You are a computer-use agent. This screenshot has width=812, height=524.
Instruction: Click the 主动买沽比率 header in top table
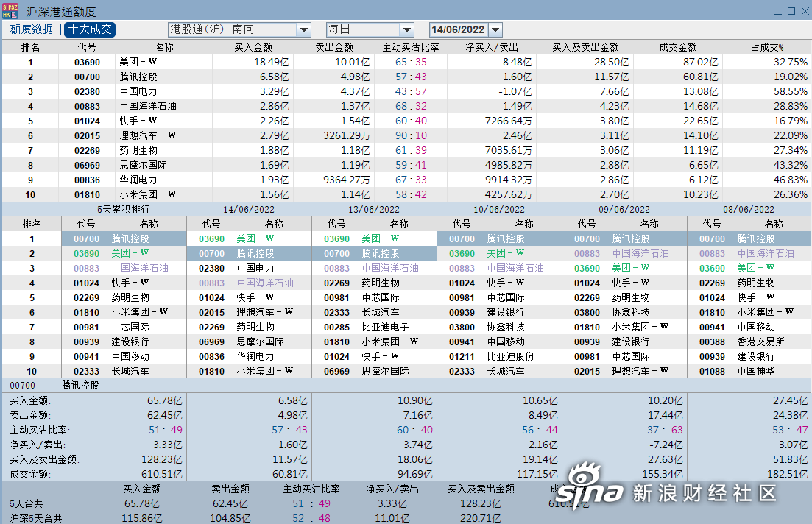[411, 47]
